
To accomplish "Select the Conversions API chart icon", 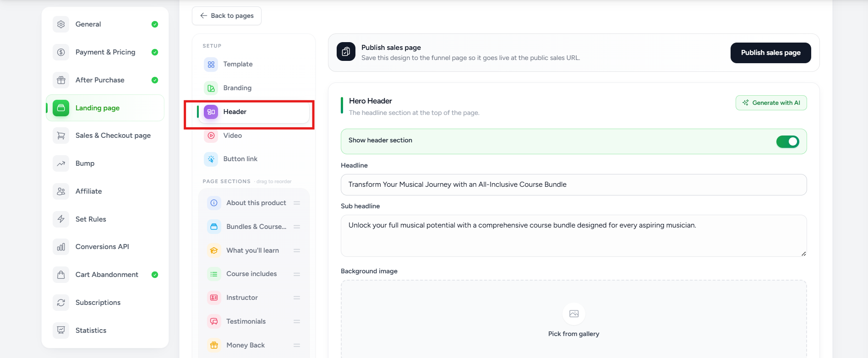I will coord(61,247).
